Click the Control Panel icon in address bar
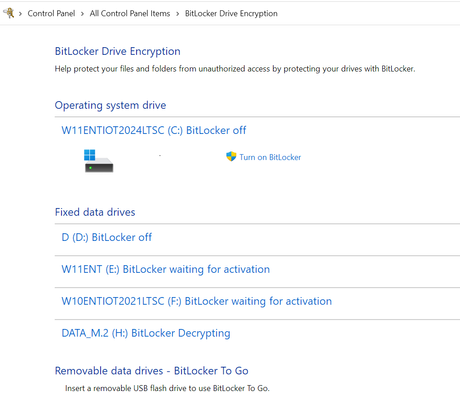Image resolution: width=460 pixels, height=400 pixels. point(9,13)
